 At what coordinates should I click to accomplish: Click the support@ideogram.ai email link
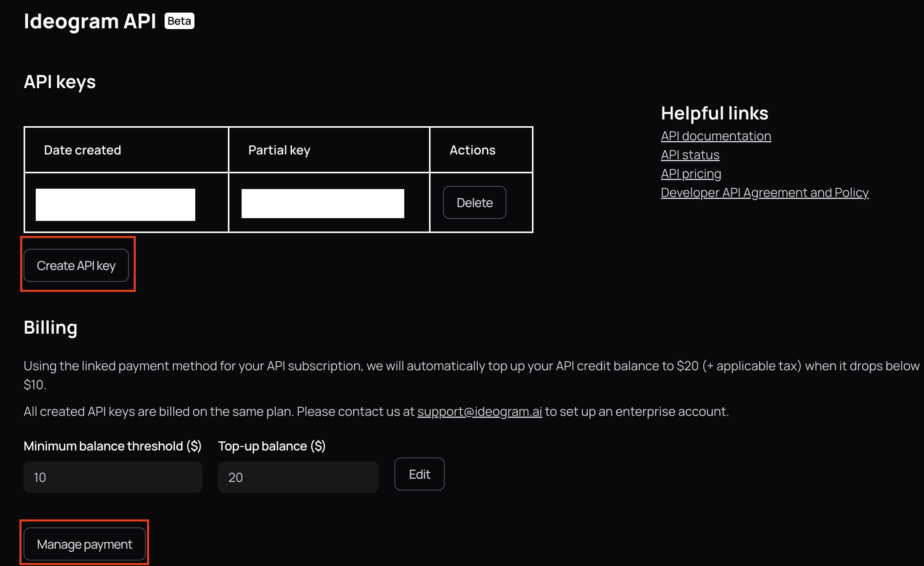[x=479, y=412]
